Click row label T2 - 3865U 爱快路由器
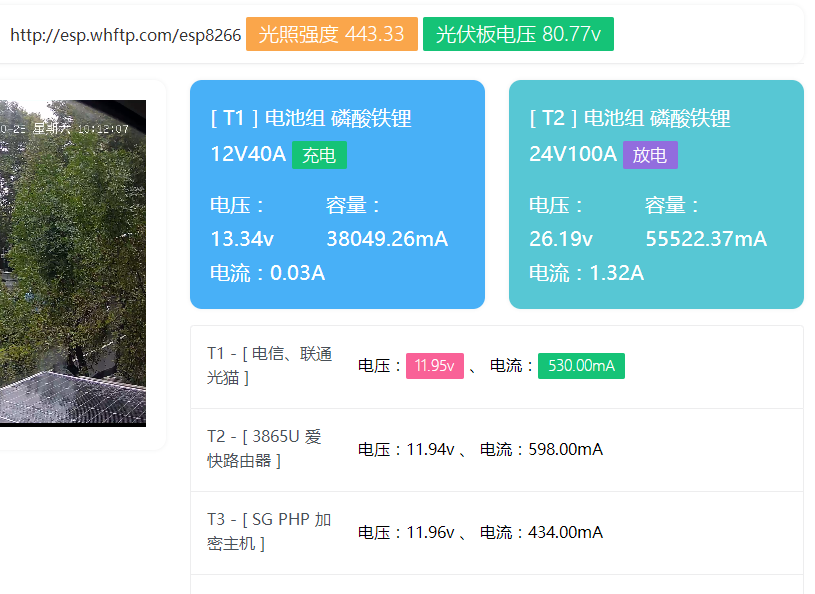Screen dimensions: 815x594 (264, 448)
